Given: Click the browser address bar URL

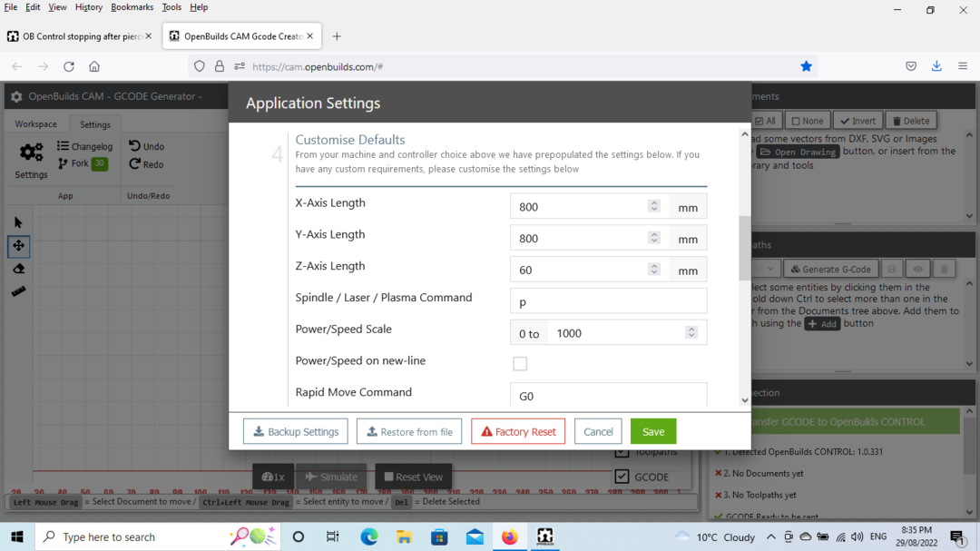Looking at the screenshot, I should [318, 67].
